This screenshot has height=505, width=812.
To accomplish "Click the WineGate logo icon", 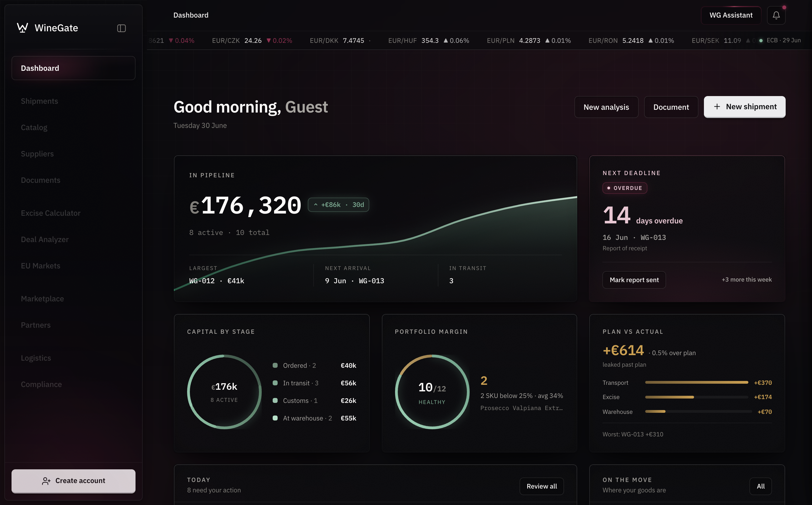I will 22,28.
